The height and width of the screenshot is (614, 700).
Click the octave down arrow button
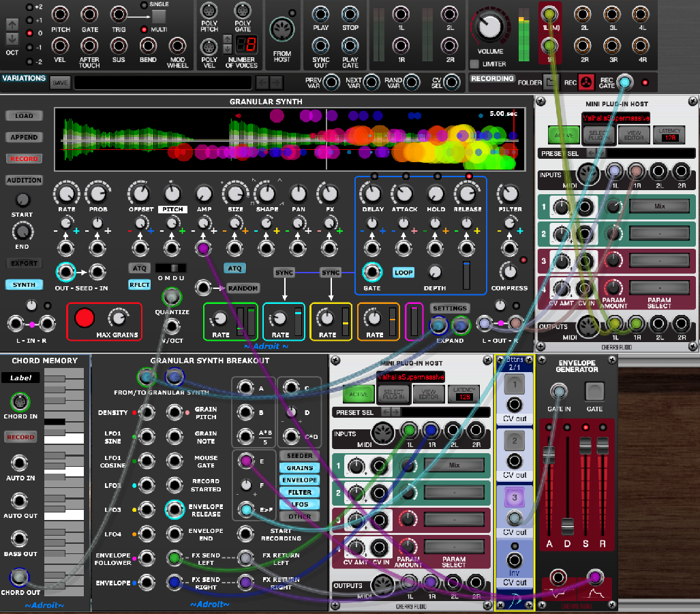tap(12, 39)
